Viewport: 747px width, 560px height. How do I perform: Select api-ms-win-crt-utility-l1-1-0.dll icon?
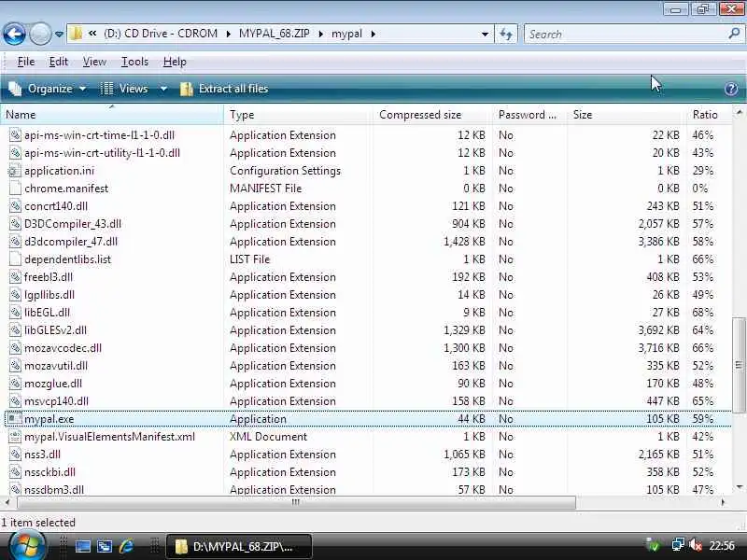(x=15, y=153)
